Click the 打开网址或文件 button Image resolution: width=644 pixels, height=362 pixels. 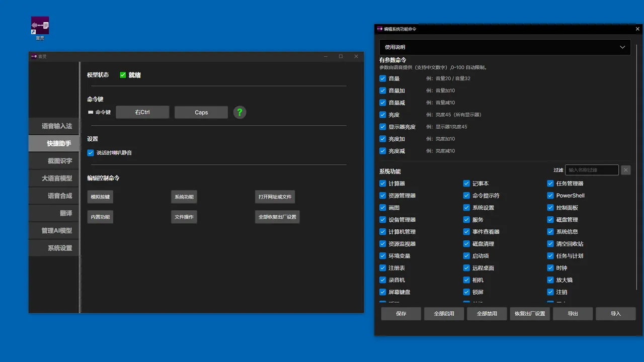pos(275,197)
